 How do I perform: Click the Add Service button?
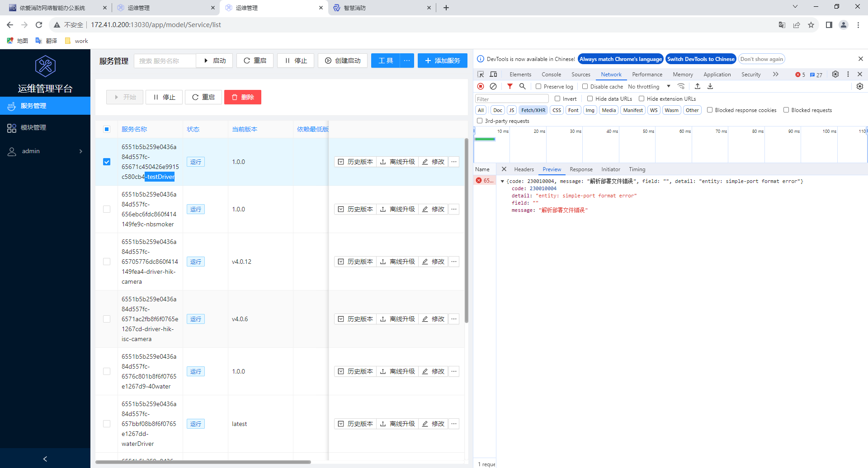(x=443, y=61)
